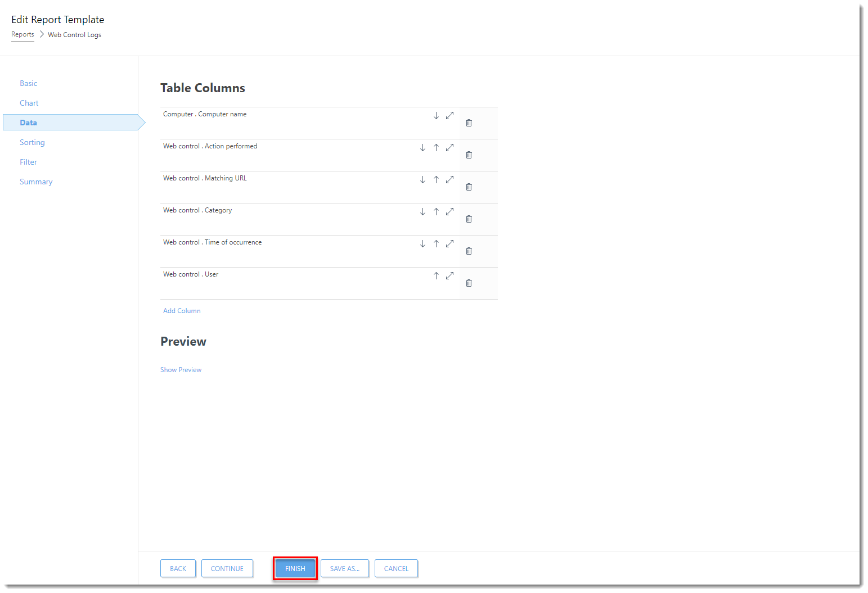This screenshot has width=868, height=593.
Task: Open the Filter section
Action: pyautogui.click(x=29, y=162)
